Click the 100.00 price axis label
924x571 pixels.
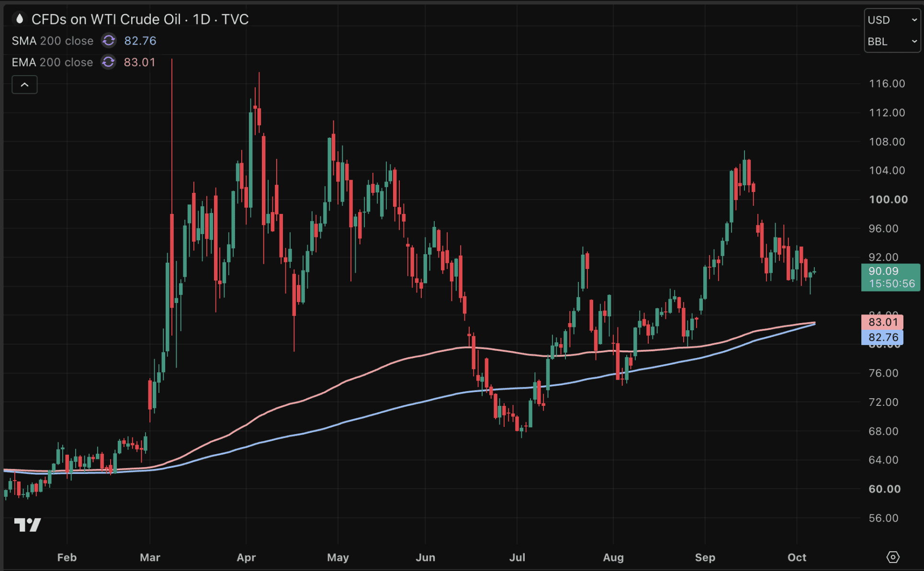click(888, 200)
